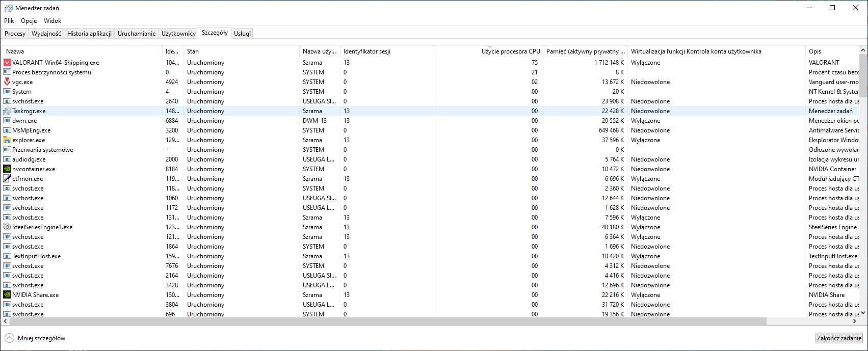868x351 pixels.
Task: Click the vertical scrollbar up arrow
Action: tap(863, 49)
